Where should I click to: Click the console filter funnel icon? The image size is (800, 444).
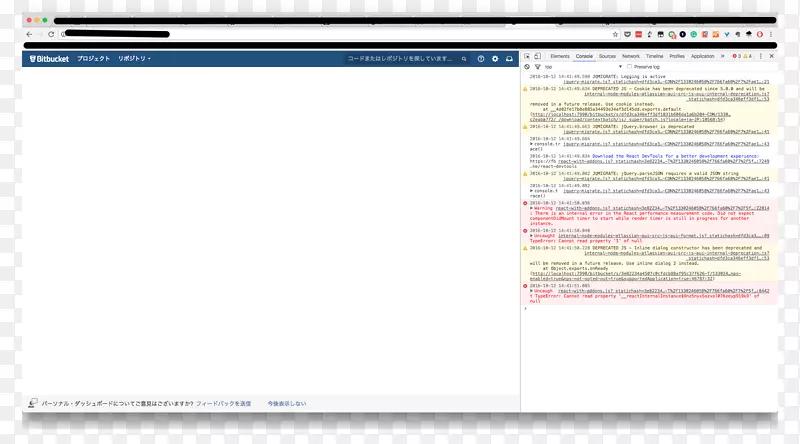537,66
